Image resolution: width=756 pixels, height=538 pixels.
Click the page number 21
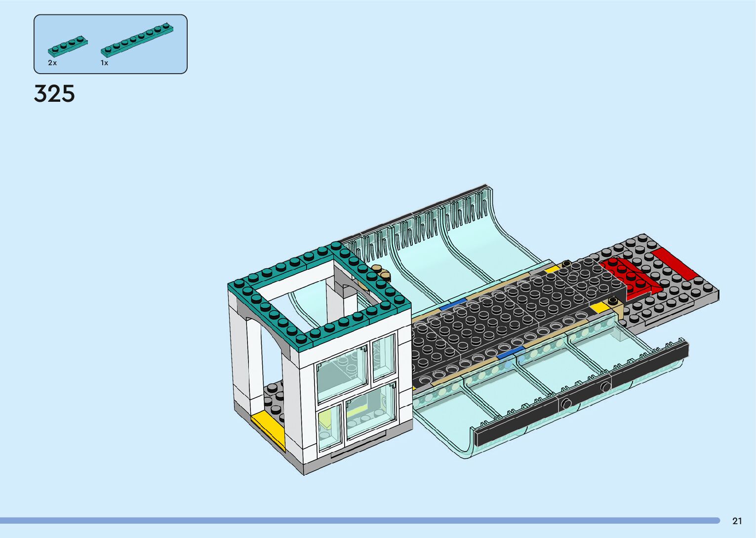pyautogui.click(x=737, y=521)
